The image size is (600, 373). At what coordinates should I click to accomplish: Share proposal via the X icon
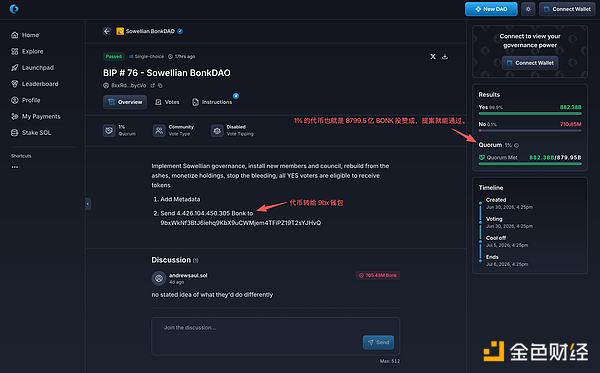pyautogui.click(x=433, y=57)
